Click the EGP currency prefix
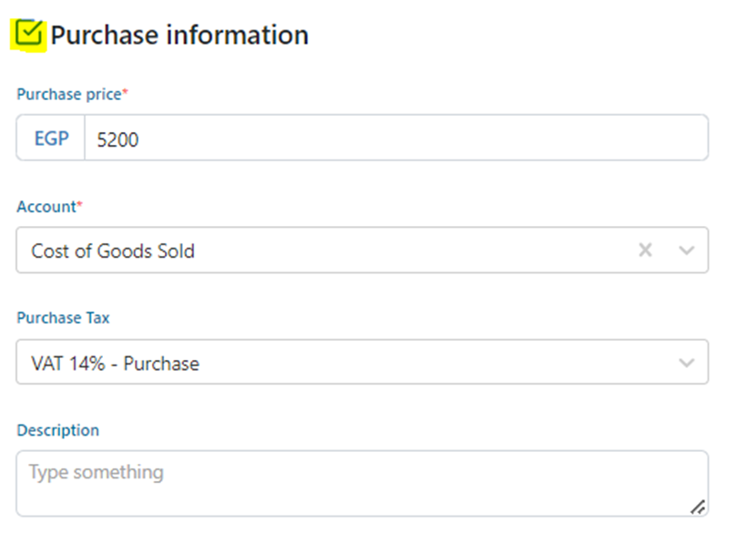 coord(51,139)
